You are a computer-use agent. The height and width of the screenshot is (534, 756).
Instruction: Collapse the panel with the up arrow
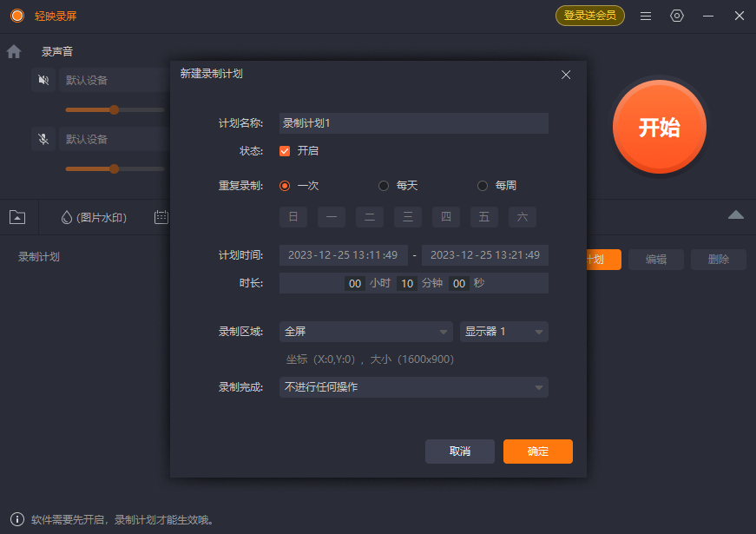735,214
